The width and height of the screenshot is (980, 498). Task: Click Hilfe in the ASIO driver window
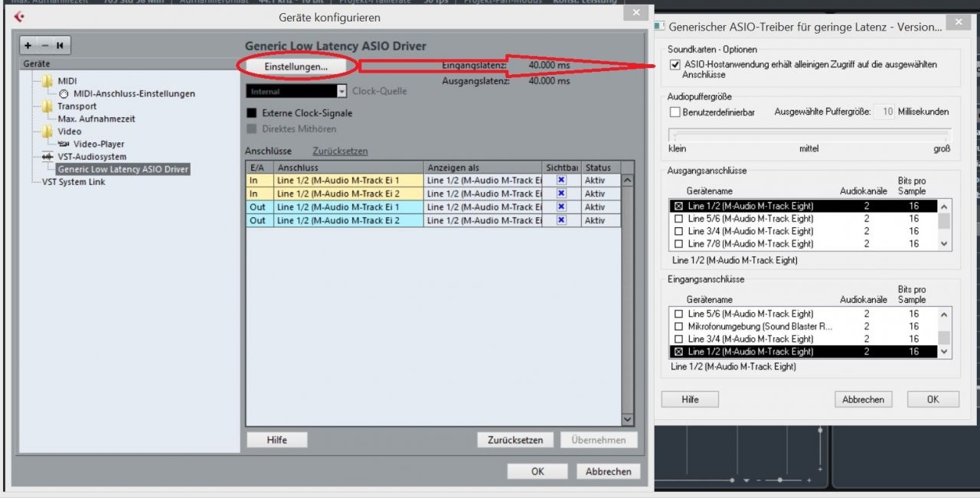point(690,399)
